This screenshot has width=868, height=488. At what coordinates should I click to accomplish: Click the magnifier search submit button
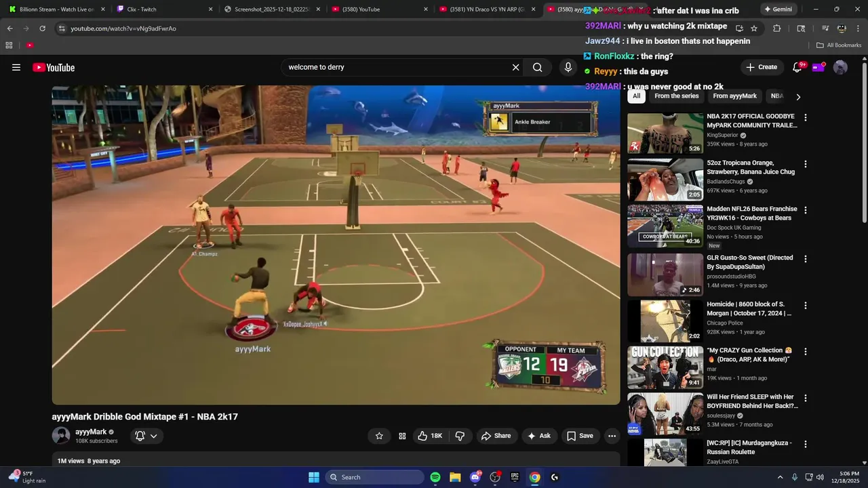click(x=538, y=67)
